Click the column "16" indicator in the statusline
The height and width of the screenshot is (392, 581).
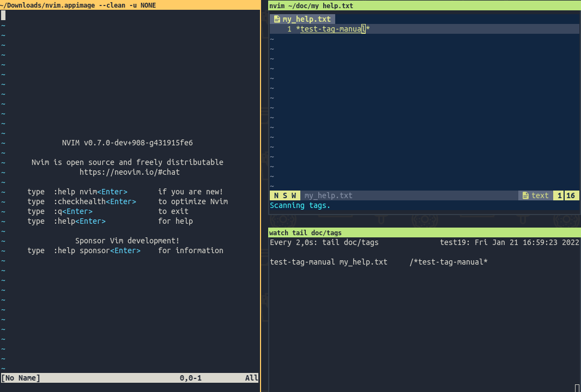tap(572, 195)
